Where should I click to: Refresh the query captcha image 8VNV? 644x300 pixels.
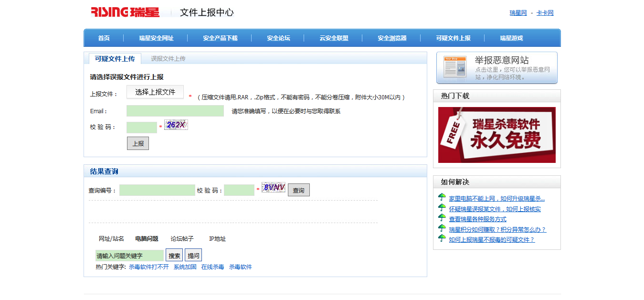pos(274,187)
